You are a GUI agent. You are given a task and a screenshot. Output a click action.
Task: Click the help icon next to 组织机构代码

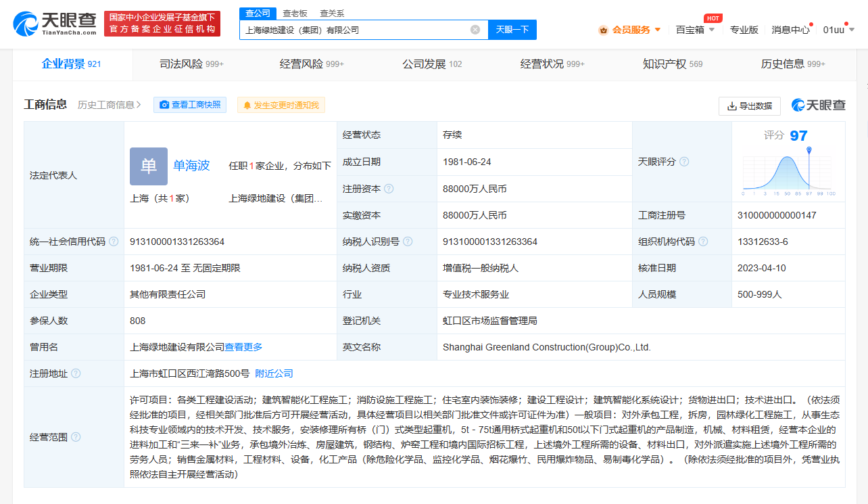tap(703, 241)
